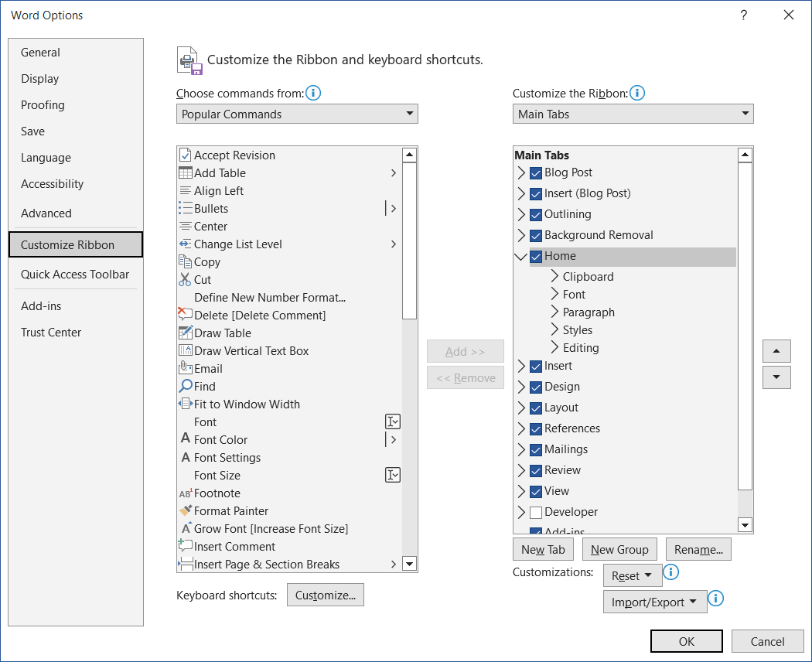
Task: Select the Cut scissors icon
Action: [x=185, y=280]
